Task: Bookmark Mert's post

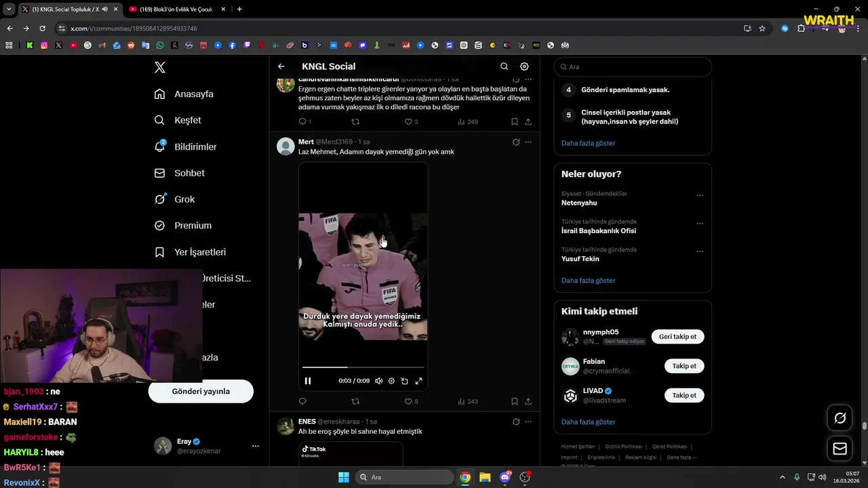Action: point(514,401)
